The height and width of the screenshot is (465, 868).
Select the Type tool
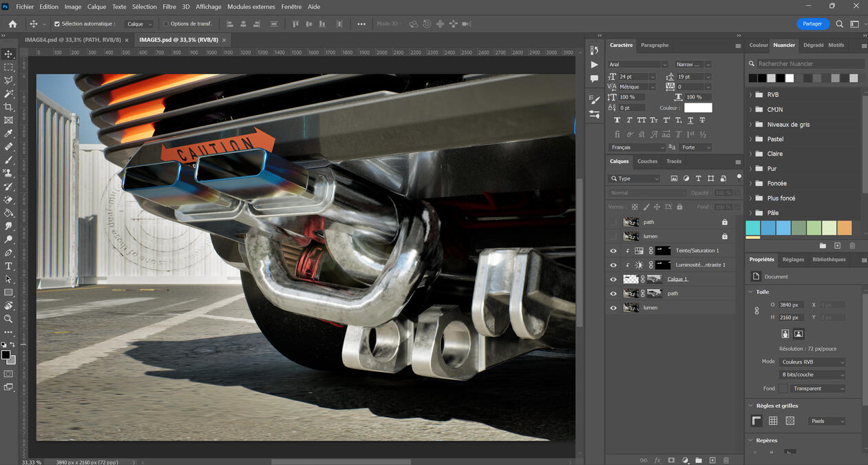(x=8, y=265)
